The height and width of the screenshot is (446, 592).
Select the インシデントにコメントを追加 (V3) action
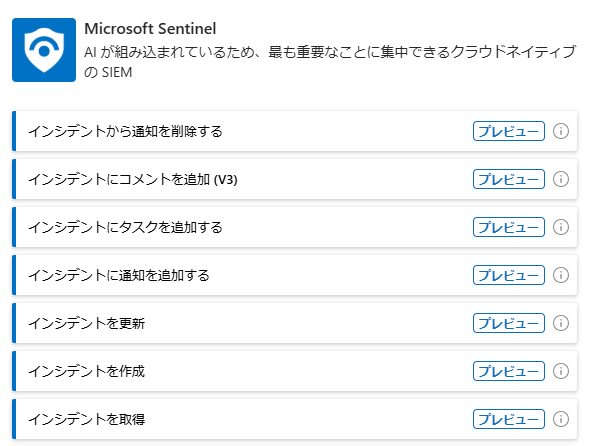(294, 179)
